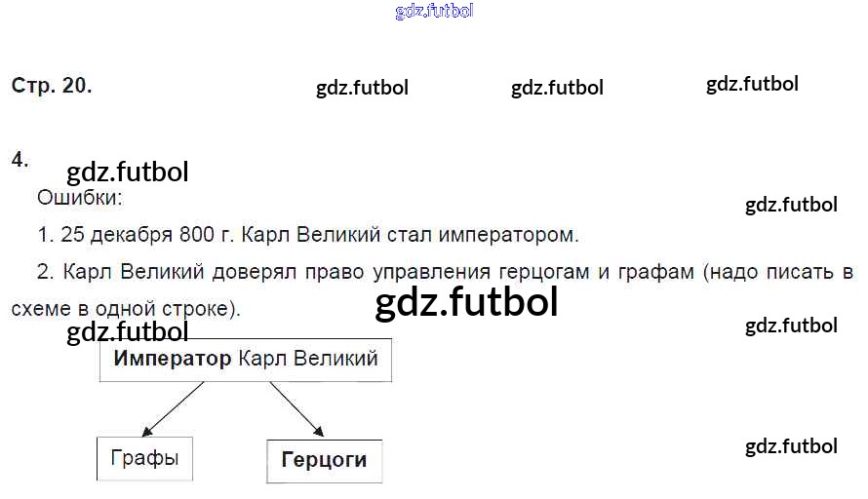Image resolution: width=868 pixels, height=499 pixels.
Task: Click the blue gdz.futbol link at top
Action: 434,11
